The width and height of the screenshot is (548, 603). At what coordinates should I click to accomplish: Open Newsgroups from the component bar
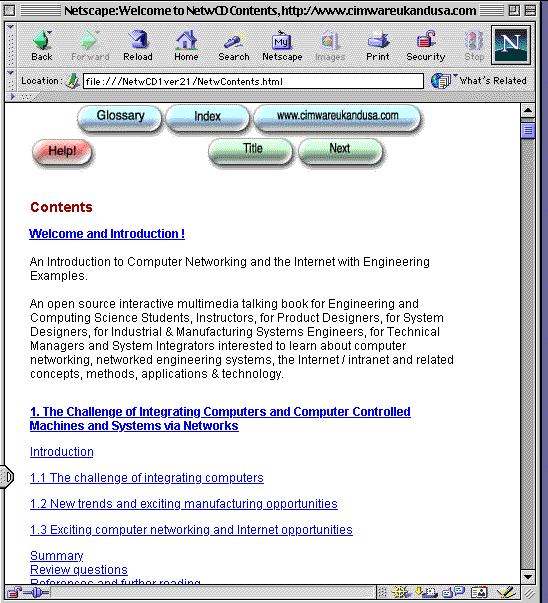[x=454, y=592]
